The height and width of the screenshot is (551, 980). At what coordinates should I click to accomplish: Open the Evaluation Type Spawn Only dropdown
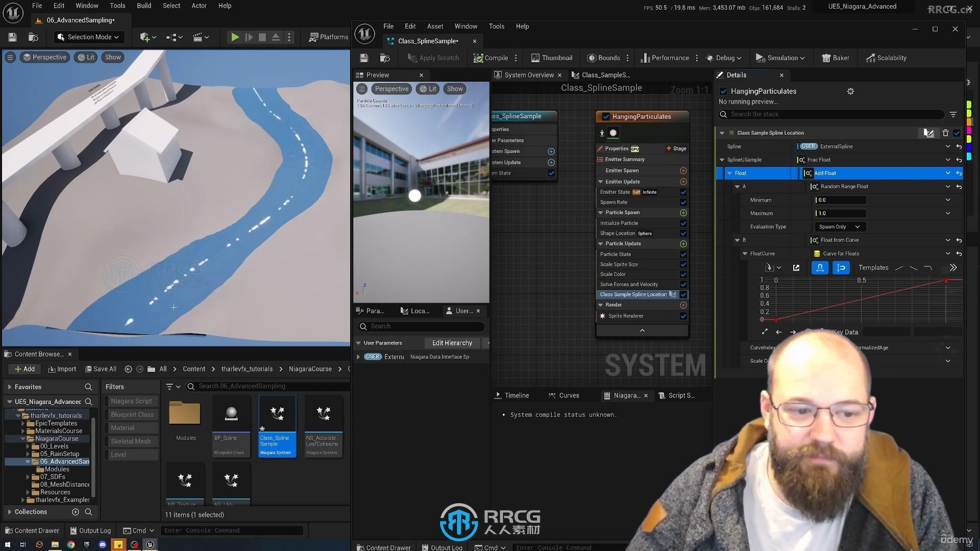point(840,227)
